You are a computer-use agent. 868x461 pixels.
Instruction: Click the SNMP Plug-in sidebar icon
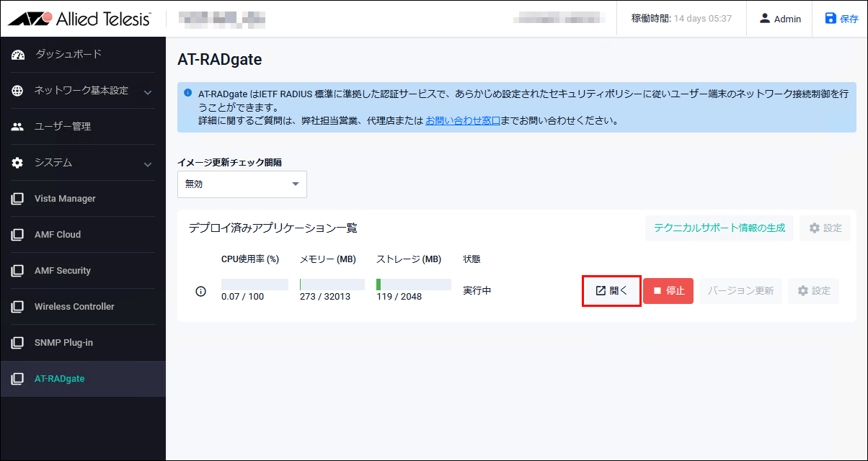pyautogui.click(x=17, y=343)
